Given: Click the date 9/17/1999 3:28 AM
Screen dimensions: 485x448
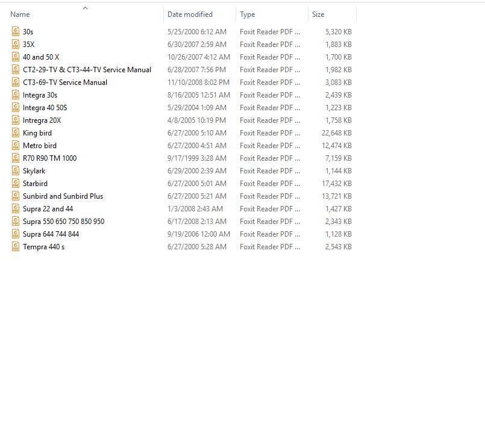Looking at the screenshot, I should click(197, 158).
